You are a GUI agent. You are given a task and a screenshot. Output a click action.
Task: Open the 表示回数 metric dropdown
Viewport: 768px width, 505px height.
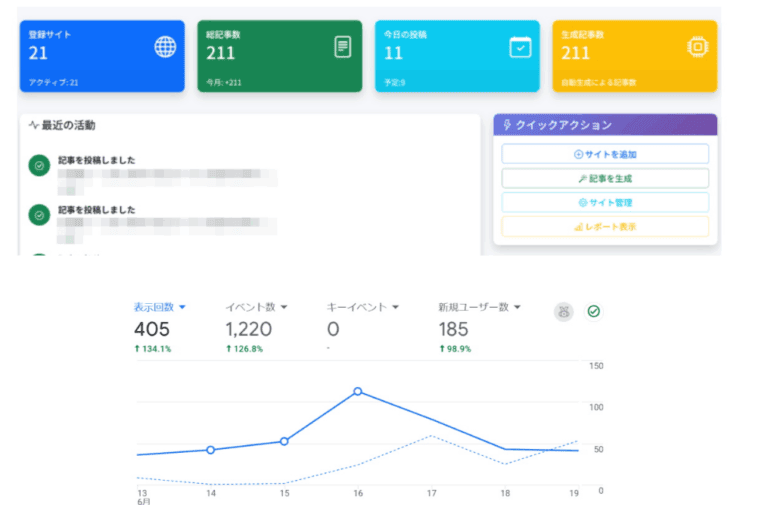click(182, 307)
